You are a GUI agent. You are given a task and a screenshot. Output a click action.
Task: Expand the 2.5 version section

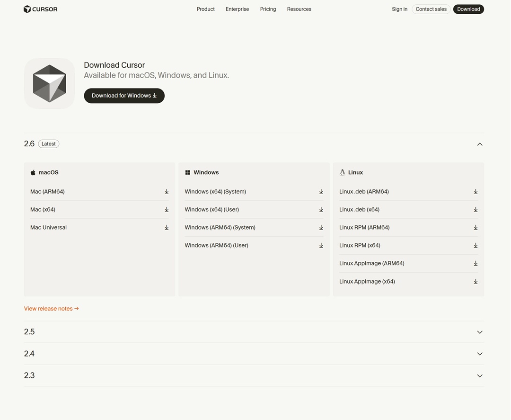(479, 332)
